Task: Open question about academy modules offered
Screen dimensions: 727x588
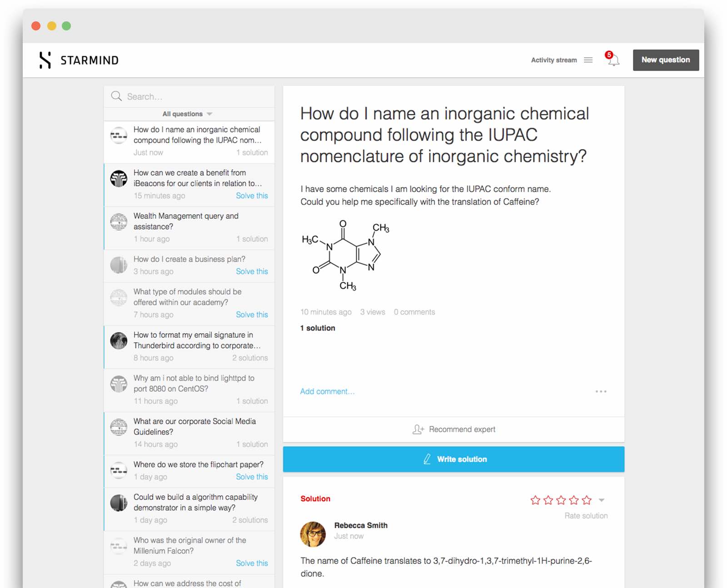Action: (189, 304)
